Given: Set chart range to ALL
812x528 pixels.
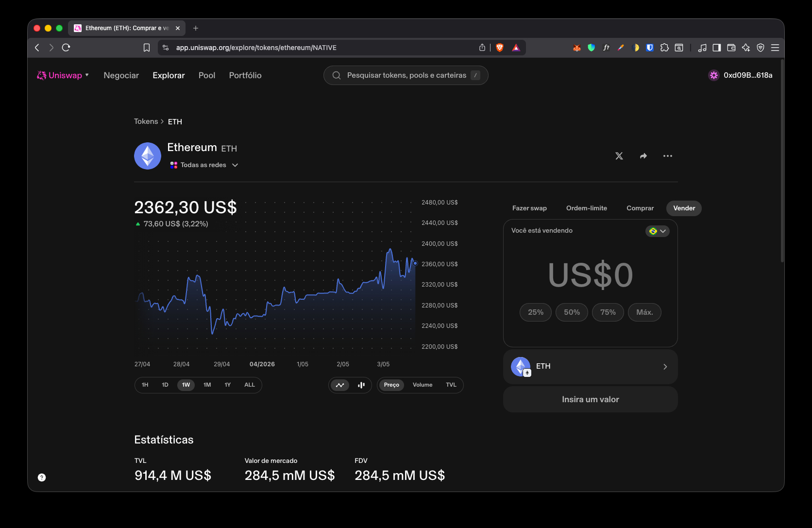Looking at the screenshot, I should (x=250, y=385).
